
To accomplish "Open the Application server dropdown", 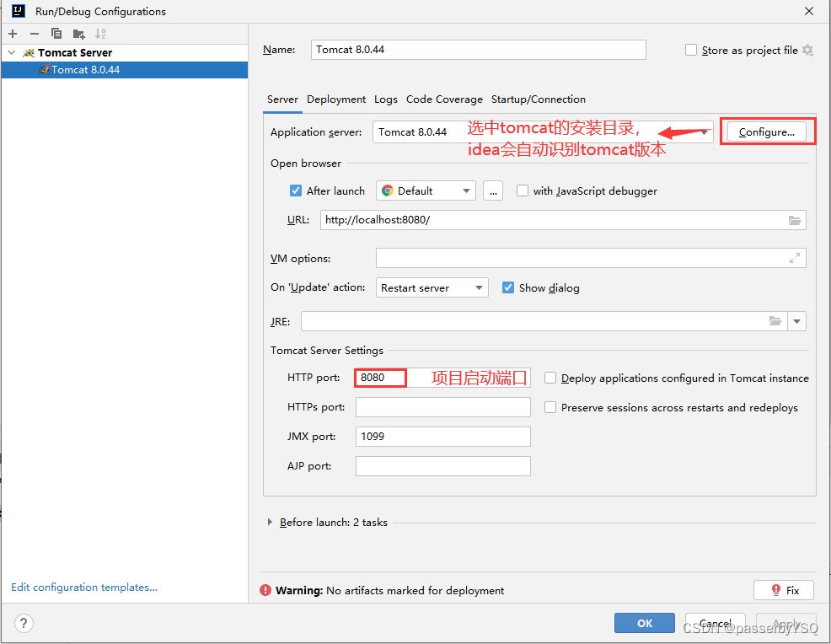I will pyautogui.click(x=543, y=132).
